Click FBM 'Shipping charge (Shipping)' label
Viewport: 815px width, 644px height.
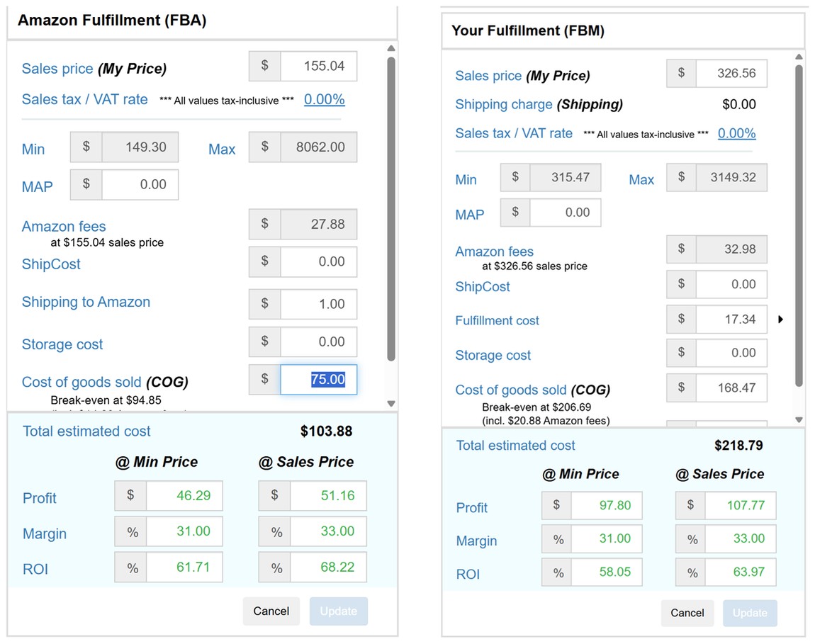coord(539,104)
